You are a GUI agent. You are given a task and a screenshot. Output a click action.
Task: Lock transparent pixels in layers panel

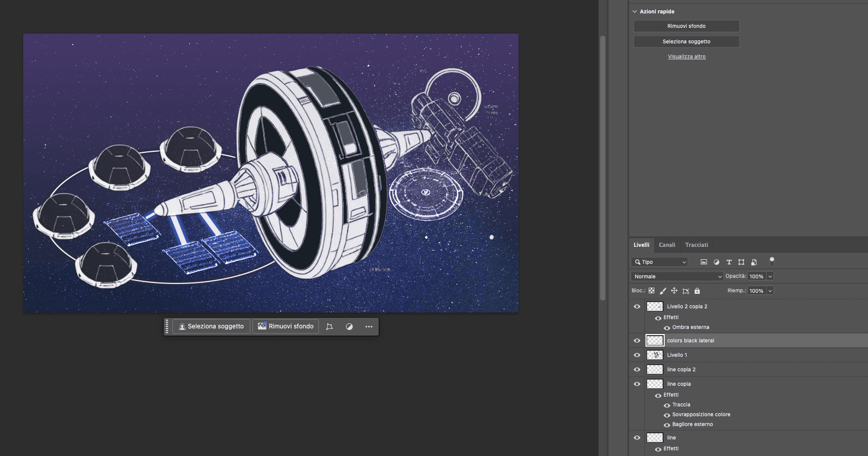pyautogui.click(x=652, y=291)
